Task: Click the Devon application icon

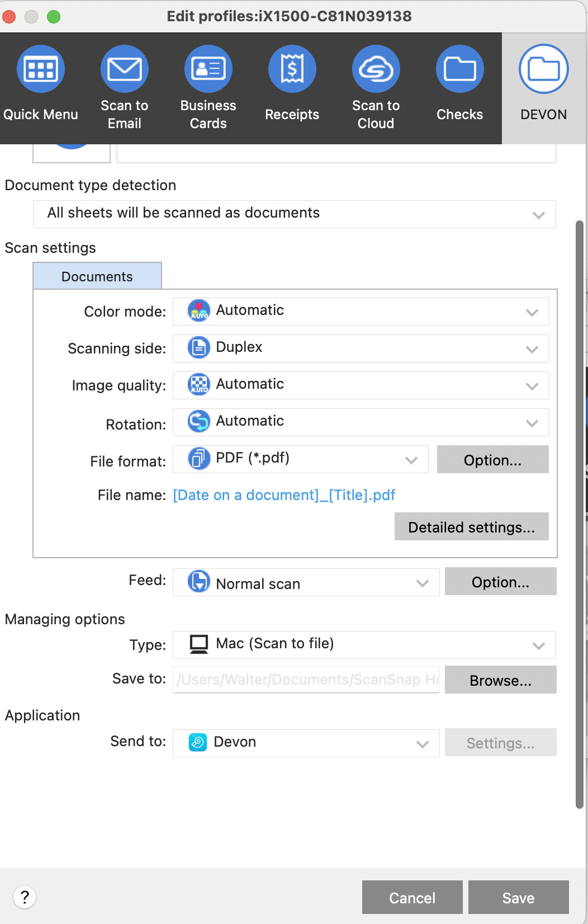Action: coord(198,742)
